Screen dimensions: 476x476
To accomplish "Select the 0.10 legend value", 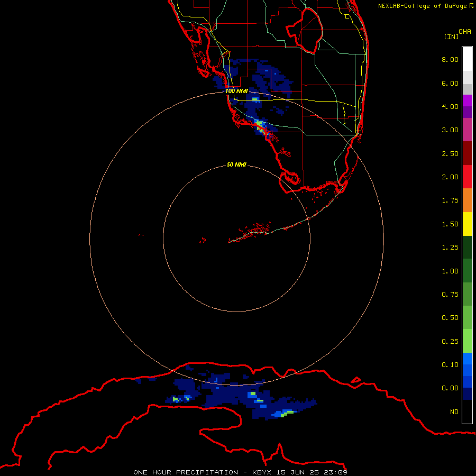I will (450, 365).
